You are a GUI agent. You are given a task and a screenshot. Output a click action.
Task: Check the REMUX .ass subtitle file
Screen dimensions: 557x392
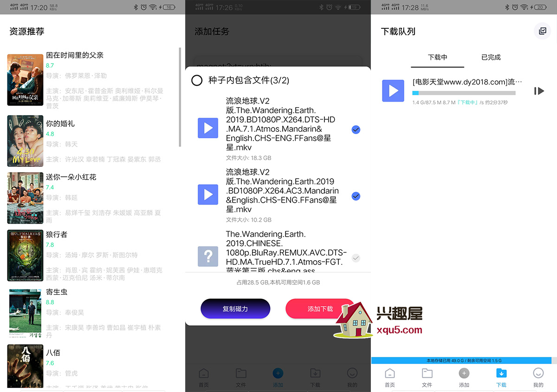(x=356, y=258)
